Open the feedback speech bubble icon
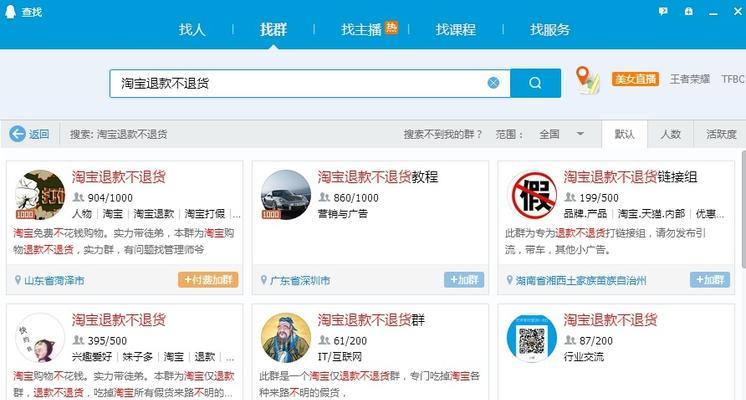Viewport: 746px width, 400px height. tap(663, 11)
